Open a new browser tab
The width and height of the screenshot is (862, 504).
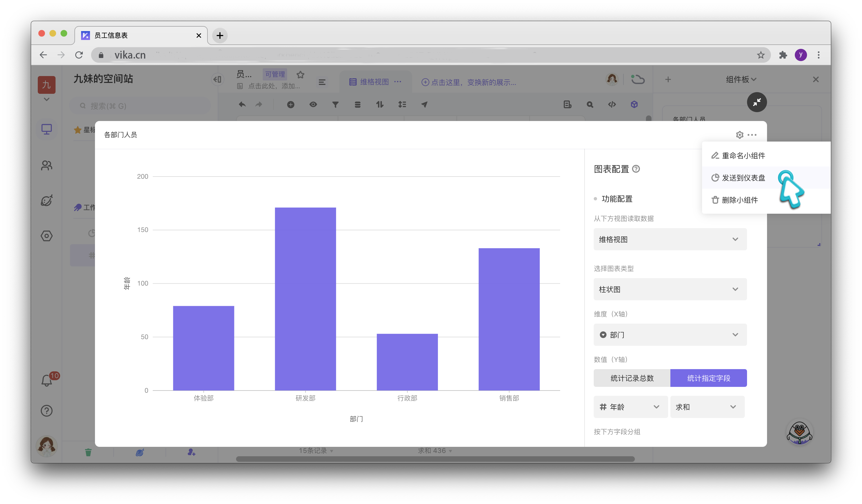[220, 36]
